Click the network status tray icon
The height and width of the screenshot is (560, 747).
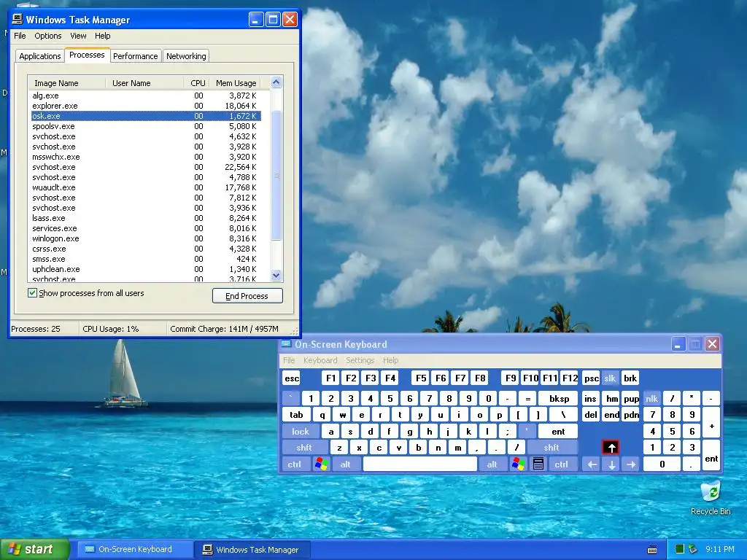pyautogui.click(x=693, y=549)
